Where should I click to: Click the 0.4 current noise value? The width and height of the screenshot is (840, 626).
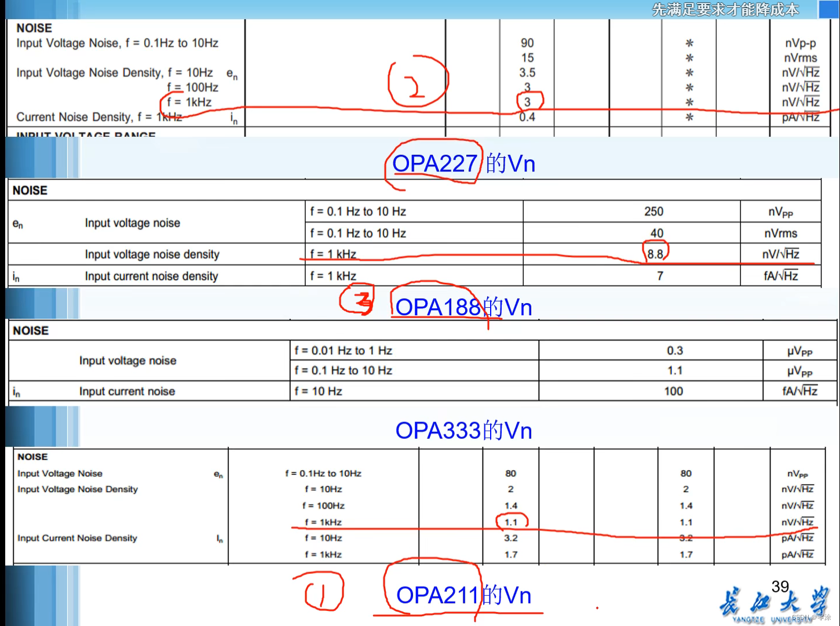point(527,117)
